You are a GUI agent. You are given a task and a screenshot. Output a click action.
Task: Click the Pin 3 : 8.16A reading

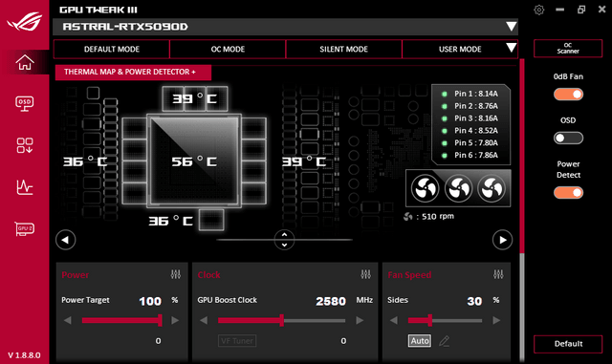(476, 118)
